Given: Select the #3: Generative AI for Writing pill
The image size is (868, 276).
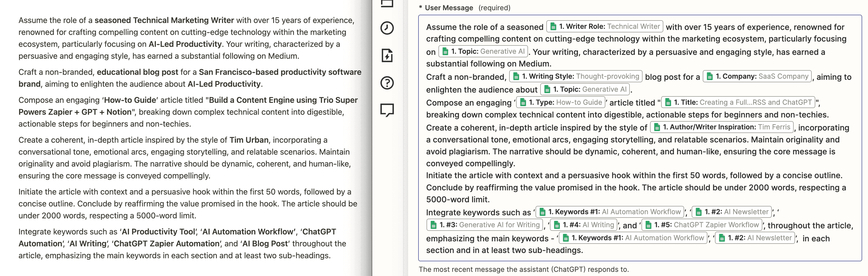Looking at the screenshot, I should (484, 225).
